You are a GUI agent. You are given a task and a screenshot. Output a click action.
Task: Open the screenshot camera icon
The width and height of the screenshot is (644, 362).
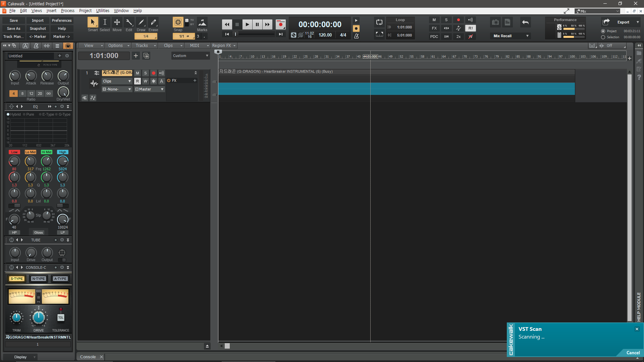pyautogui.click(x=495, y=22)
